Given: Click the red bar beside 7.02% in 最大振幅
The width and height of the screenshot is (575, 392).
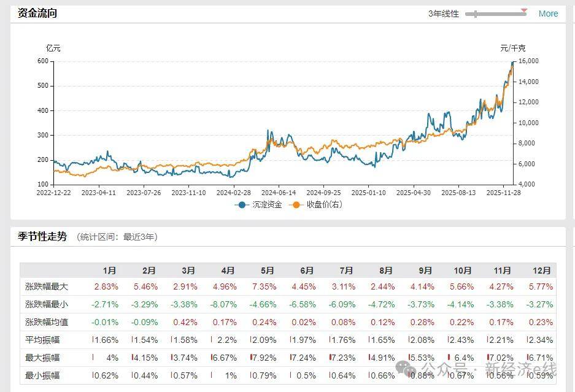Looking at the screenshot, I should pyautogui.click(x=488, y=358).
